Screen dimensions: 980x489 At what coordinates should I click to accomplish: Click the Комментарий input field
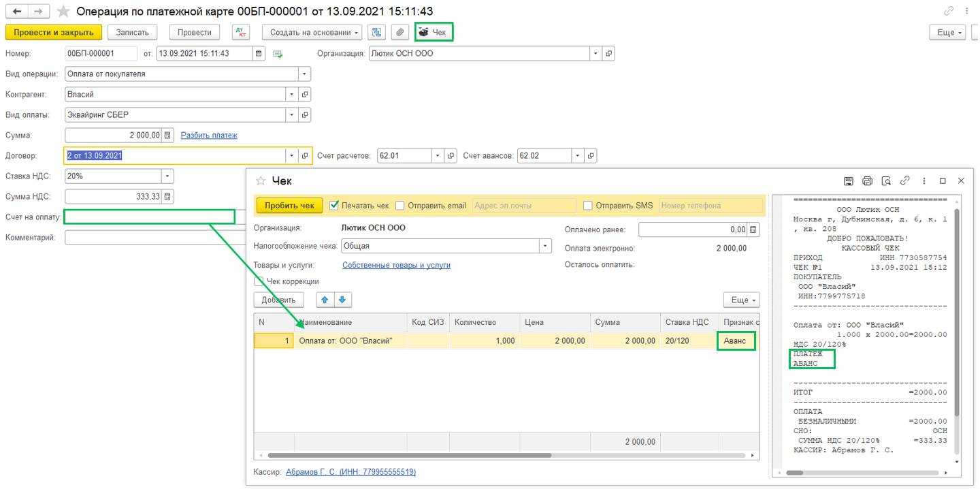(x=155, y=238)
